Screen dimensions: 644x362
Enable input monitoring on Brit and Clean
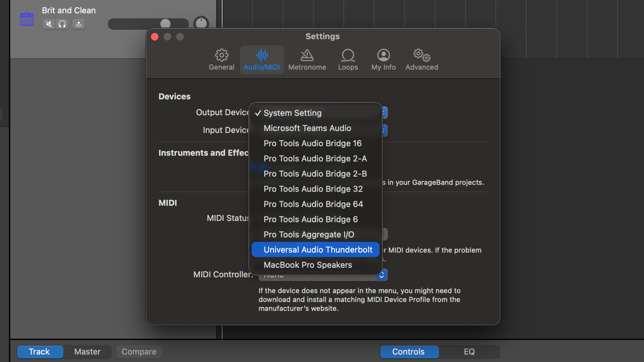click(x=78, y=24)
